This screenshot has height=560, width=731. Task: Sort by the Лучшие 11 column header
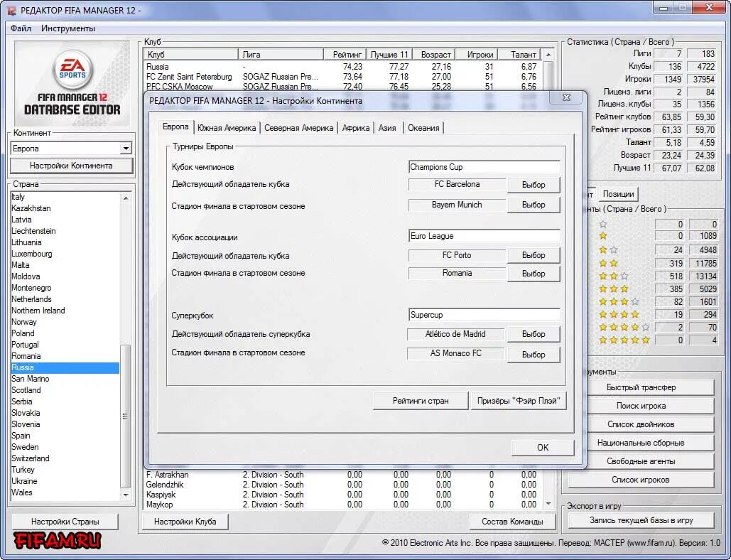pyautogui.click(x=389, y=55)
